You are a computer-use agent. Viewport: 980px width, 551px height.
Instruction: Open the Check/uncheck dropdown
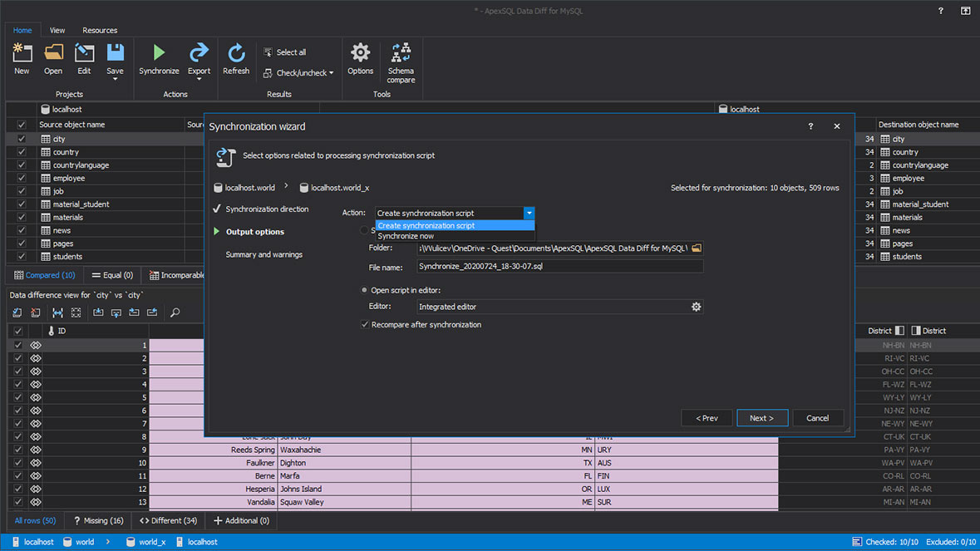[x=298, y=72]
